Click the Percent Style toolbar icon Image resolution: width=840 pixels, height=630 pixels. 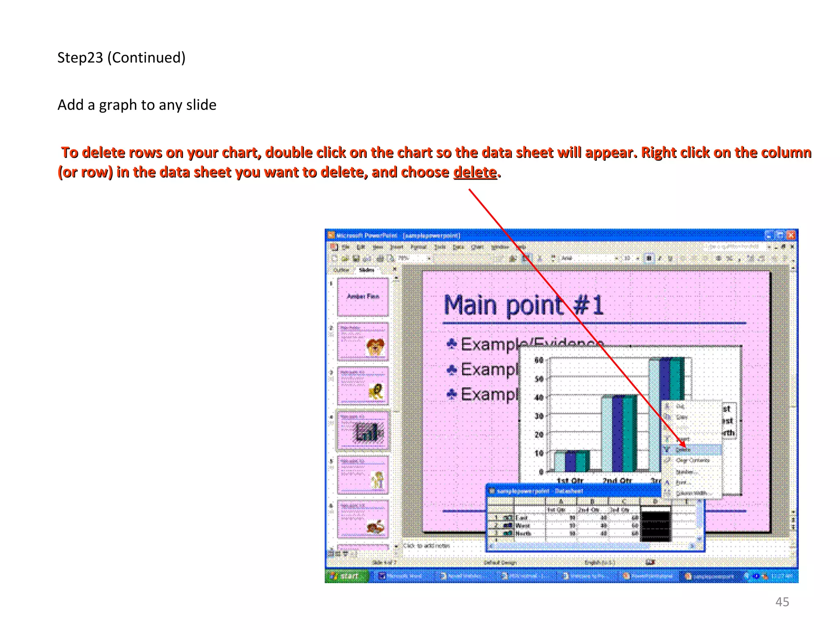point(729,258)
